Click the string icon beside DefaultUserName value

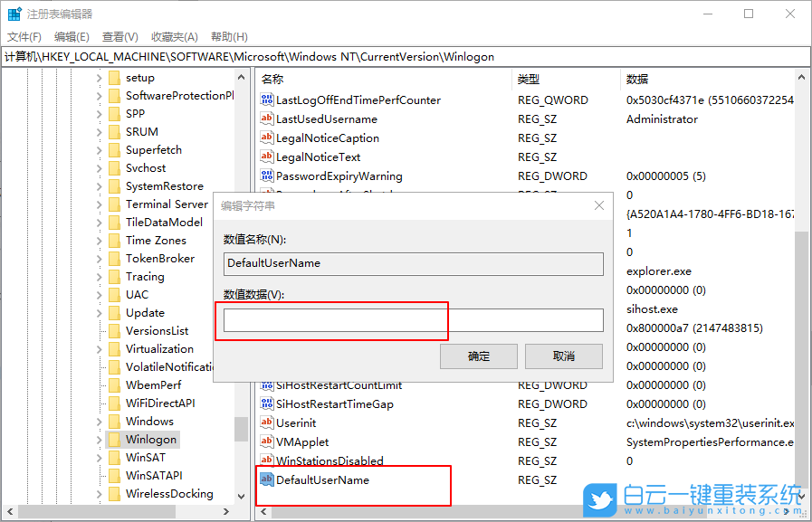click(x=267, y=479)
